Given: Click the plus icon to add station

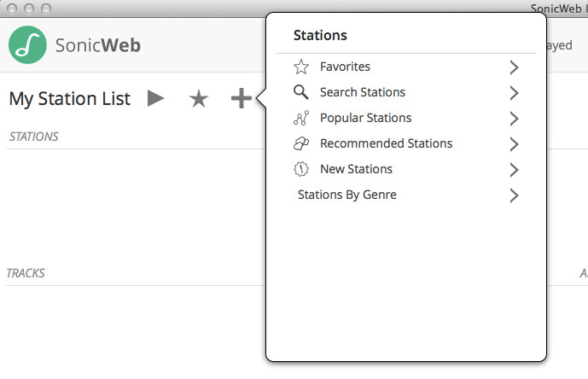Looking at the screenshot, I should [x=241, y=99].
